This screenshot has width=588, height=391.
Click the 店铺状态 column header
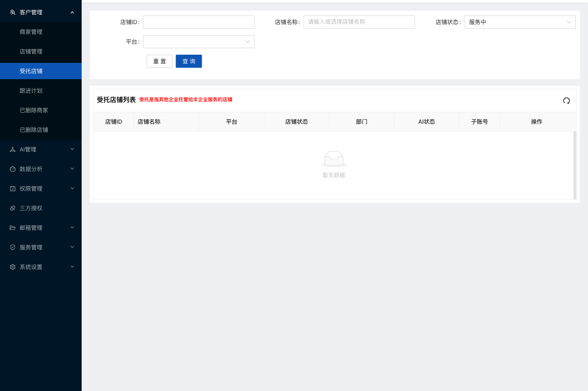(x=296, y=122)
